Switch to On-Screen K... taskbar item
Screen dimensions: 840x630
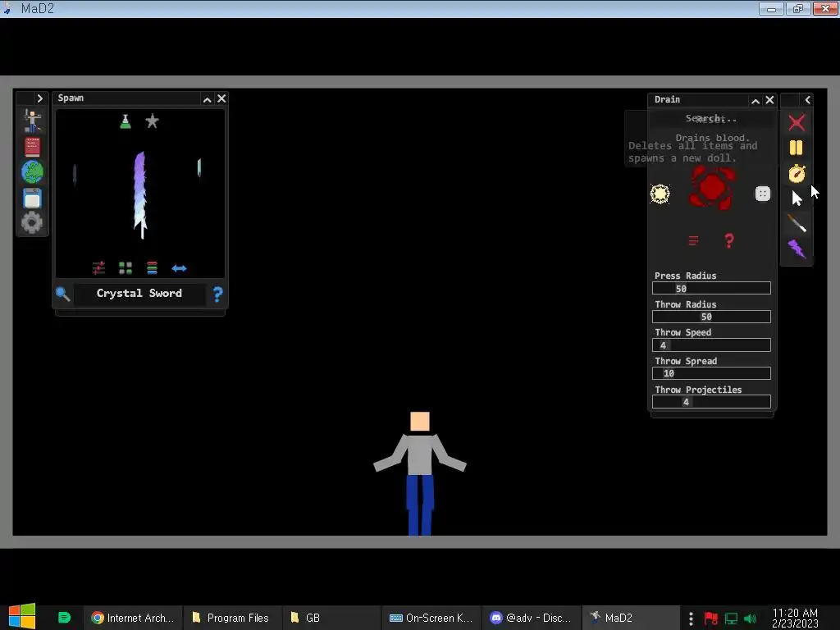431,618
